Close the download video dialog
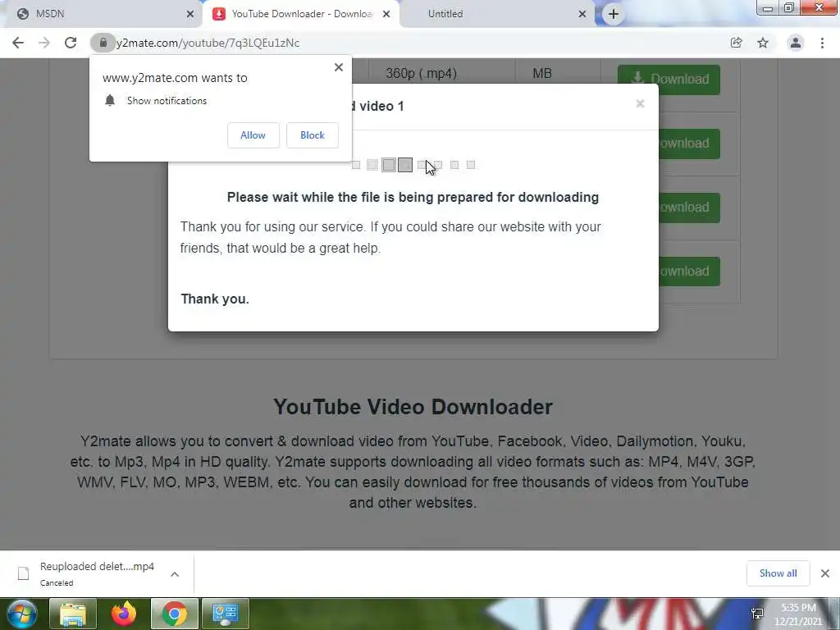Viewport: 840px width, 630px height. tap(640, 104)
